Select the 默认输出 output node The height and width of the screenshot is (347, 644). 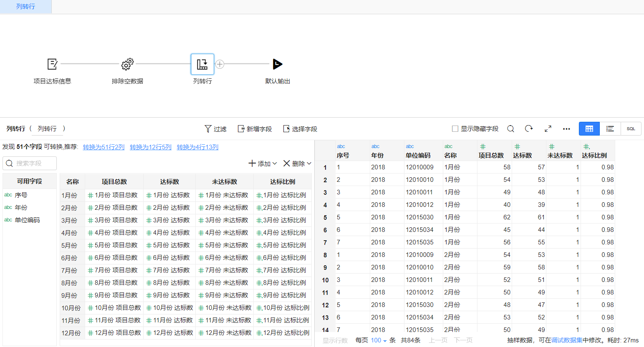pos(277,64)
